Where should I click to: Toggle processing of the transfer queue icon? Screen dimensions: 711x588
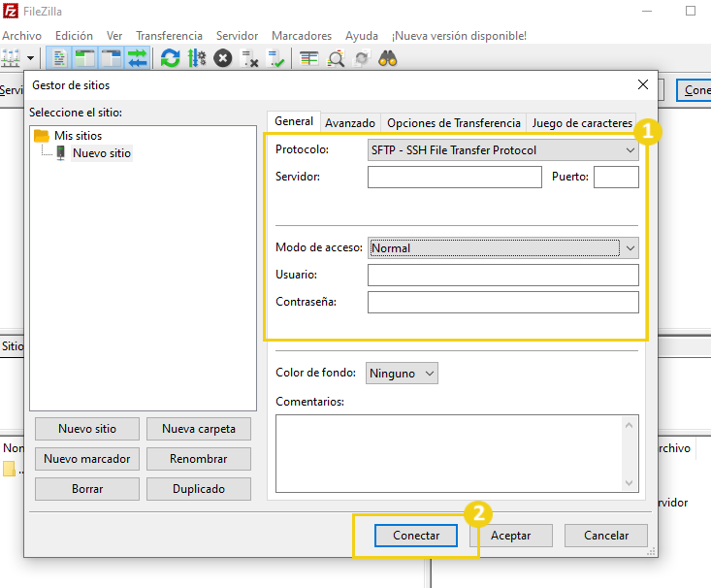click(x=197, y=58)
